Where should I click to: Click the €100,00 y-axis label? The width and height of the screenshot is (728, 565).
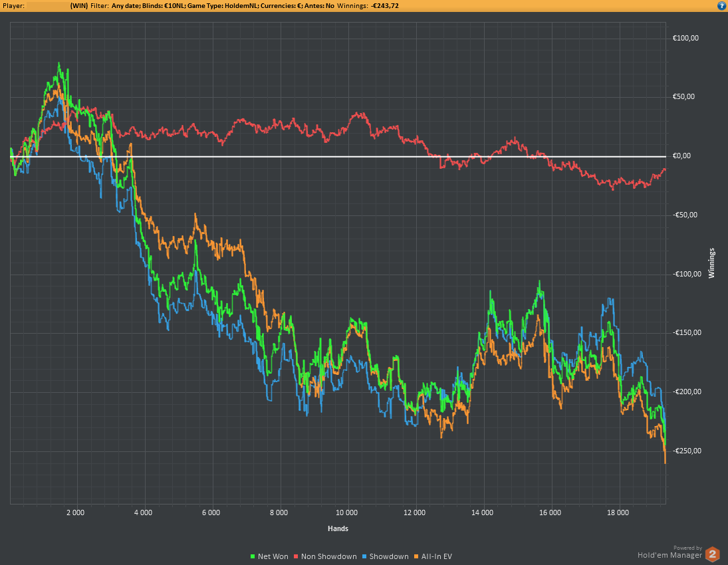[x=686, y=38]
